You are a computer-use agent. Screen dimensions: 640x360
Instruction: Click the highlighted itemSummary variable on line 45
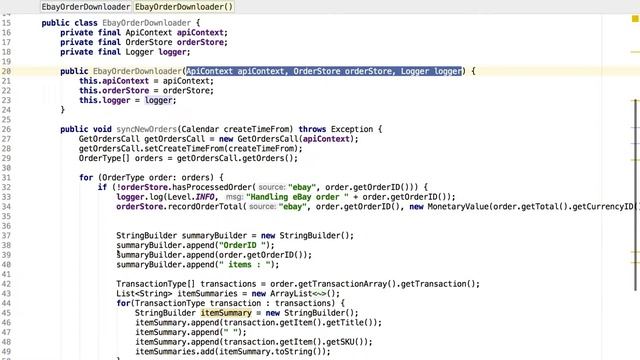click(x=226, y=313)
